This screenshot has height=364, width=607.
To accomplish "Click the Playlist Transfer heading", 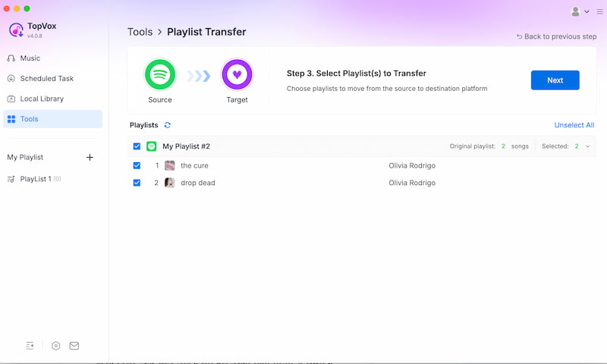I will click(x=206, y=32).
